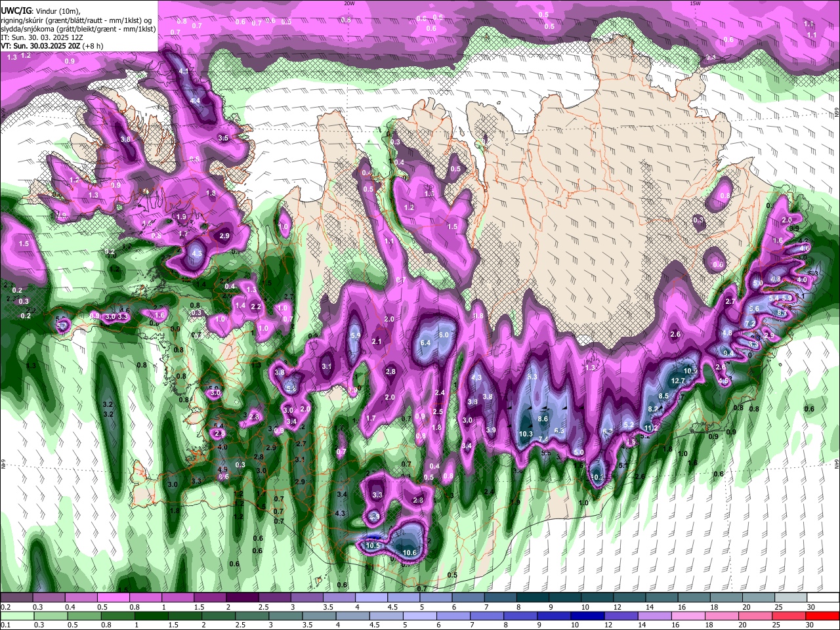The width and height of the screenshot is (840, 630).
Task: Click the 9.4 precipitation value in the east
Action: [727, 353]
